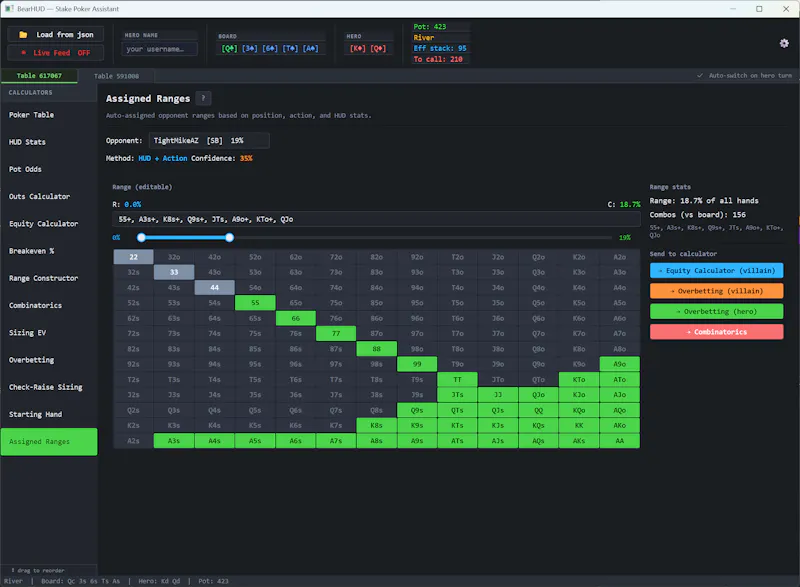Toggle the 99 pair cell
The image size is (800, 587).
pyautogui.click(x=417, y=364)
